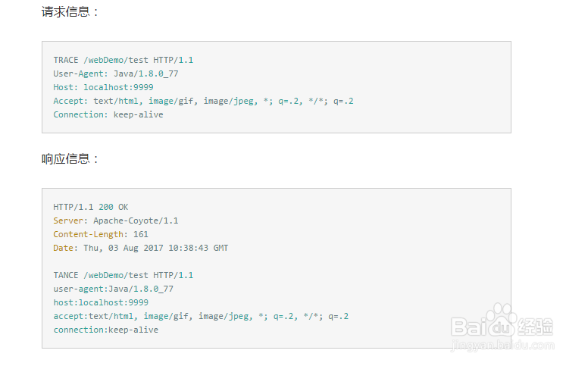Viewport: 588px width, 366px height.
Task: Click the Baidu Jingyan watermark logo
Action: pyautogui.click(x=502, y=326)
